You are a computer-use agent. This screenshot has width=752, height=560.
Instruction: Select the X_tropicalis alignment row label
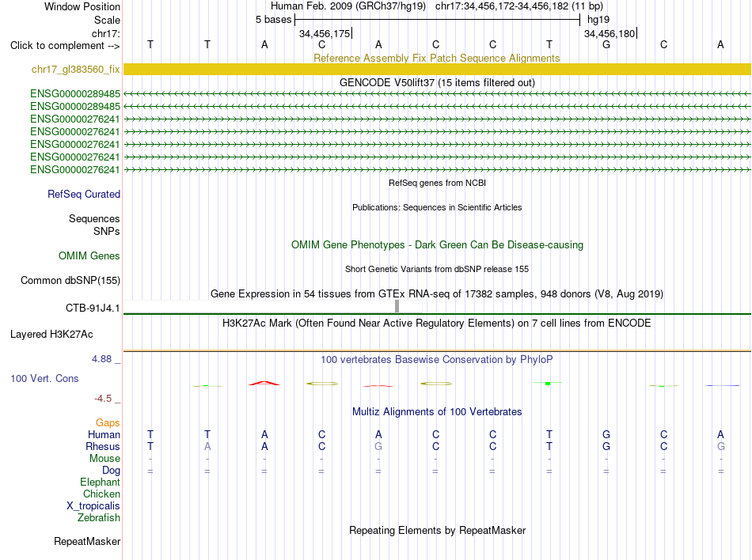93,506
